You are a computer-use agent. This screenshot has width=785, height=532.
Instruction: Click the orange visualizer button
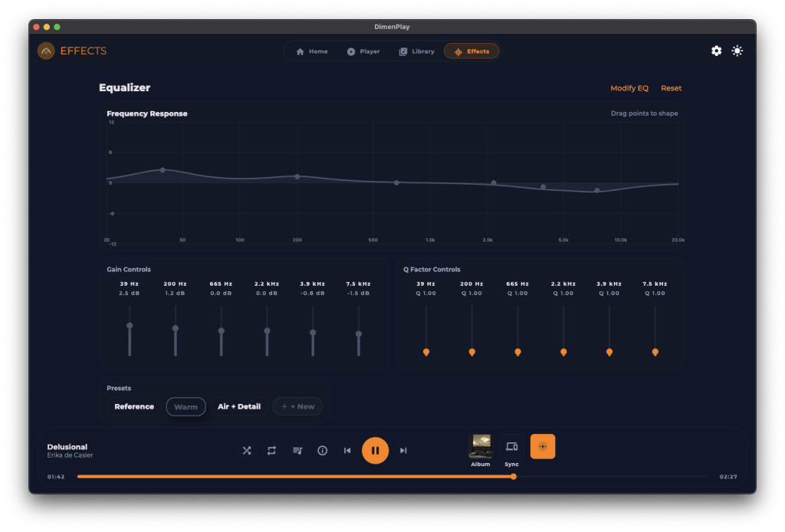543,446
